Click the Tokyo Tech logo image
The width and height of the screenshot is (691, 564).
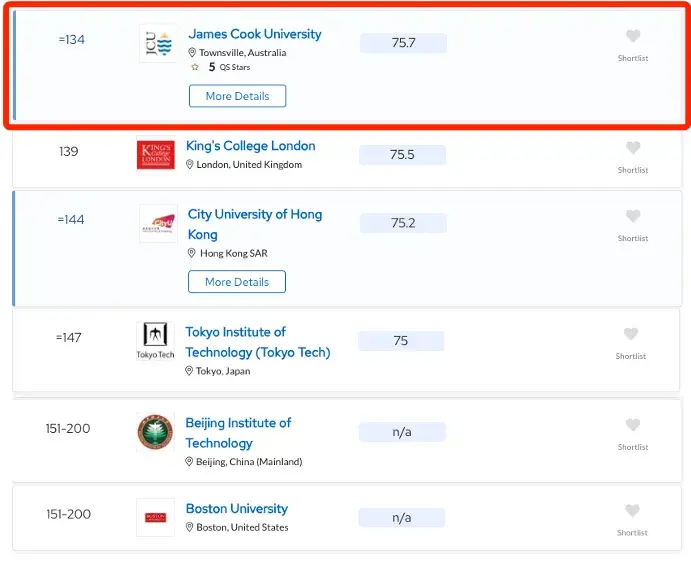[x=155, y=341]
